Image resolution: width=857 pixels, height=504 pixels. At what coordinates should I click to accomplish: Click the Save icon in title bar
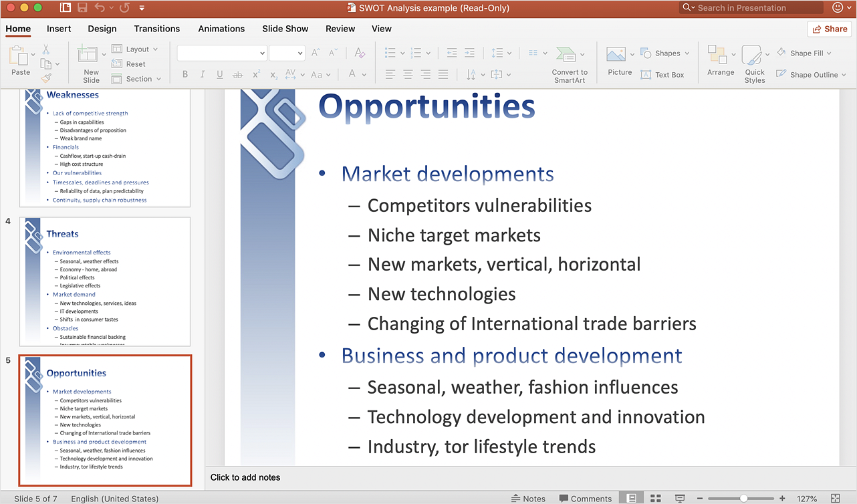(x=83, y=8)
